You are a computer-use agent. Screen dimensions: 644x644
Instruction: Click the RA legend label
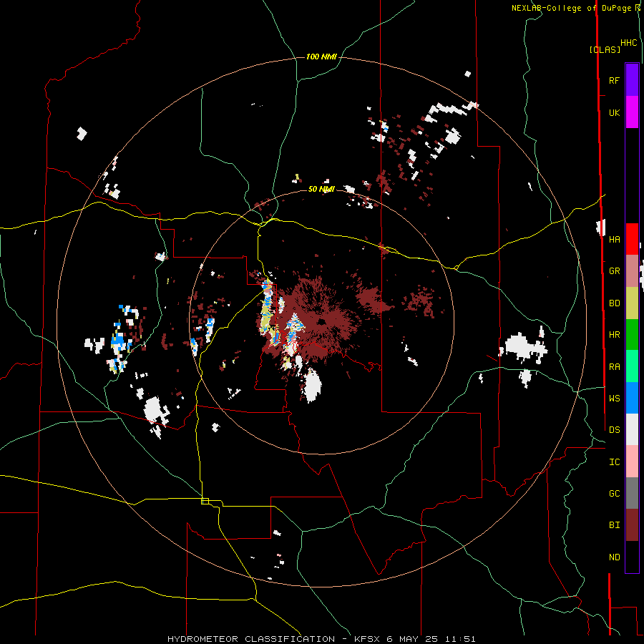click(x=614, y=367)
